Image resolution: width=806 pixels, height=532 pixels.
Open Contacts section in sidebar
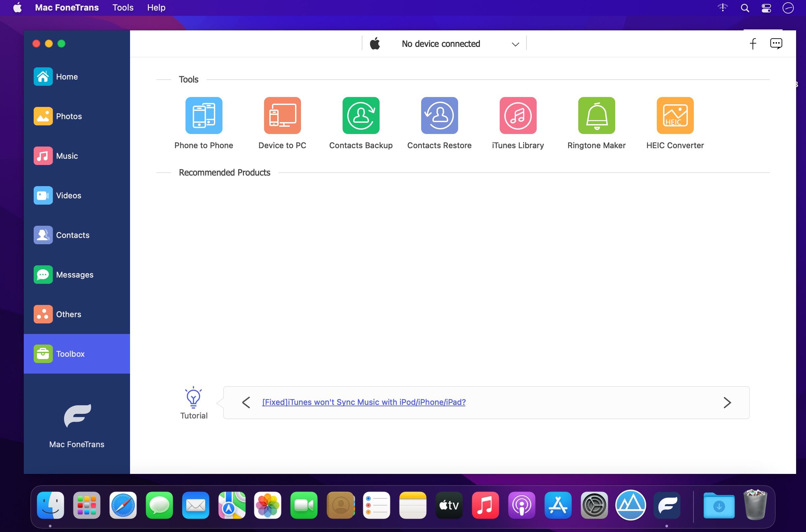(77, 235)
